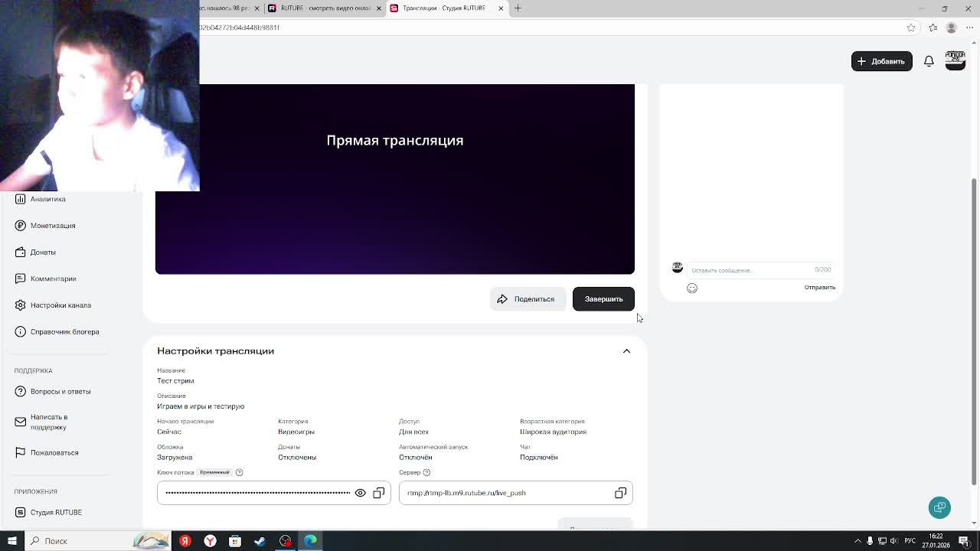Open the emoji picker in chat
Viewport: 980px width, 551px height.
(x=692, y=288)
